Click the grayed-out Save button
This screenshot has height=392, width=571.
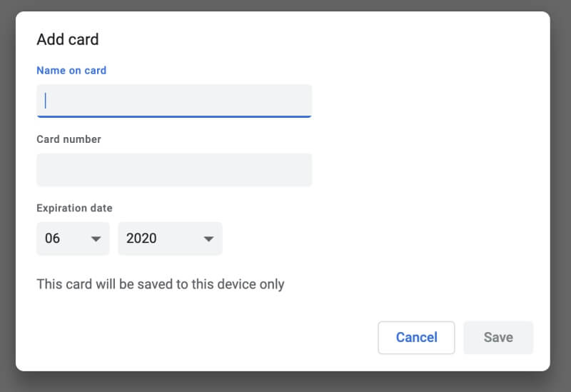pyautogui.click(x=498, y=337)
